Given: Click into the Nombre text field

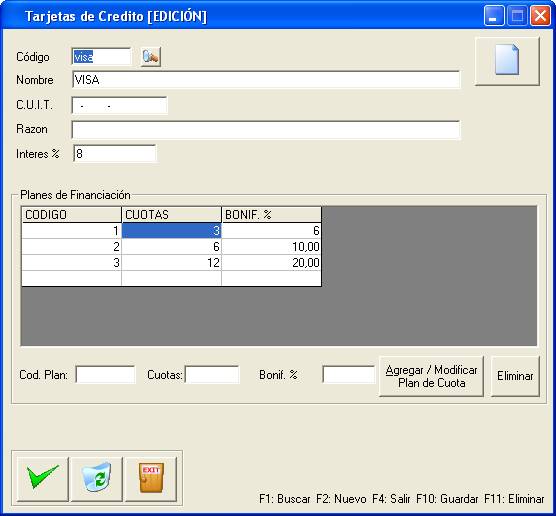Looking at the screenshot, I should 266,80.
